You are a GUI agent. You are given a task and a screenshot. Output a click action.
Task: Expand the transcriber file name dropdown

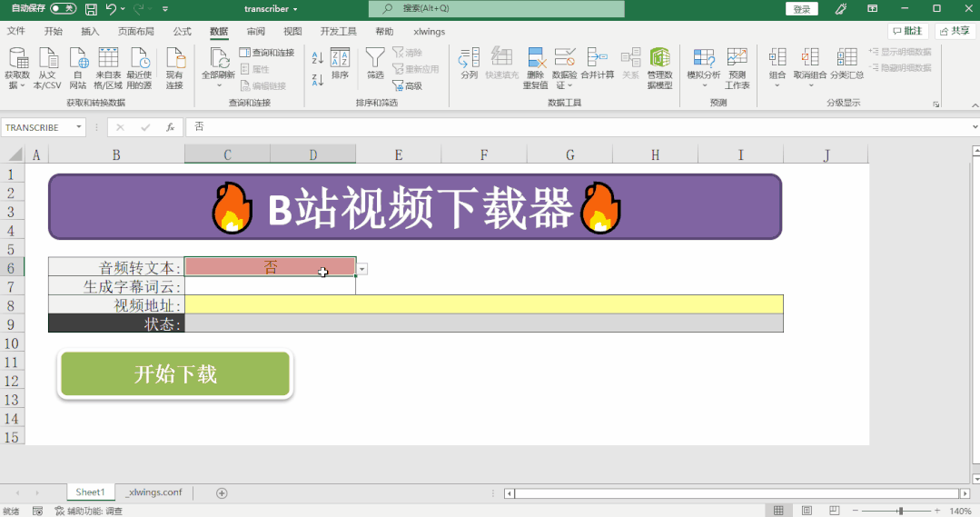click(x=295, y=9)
